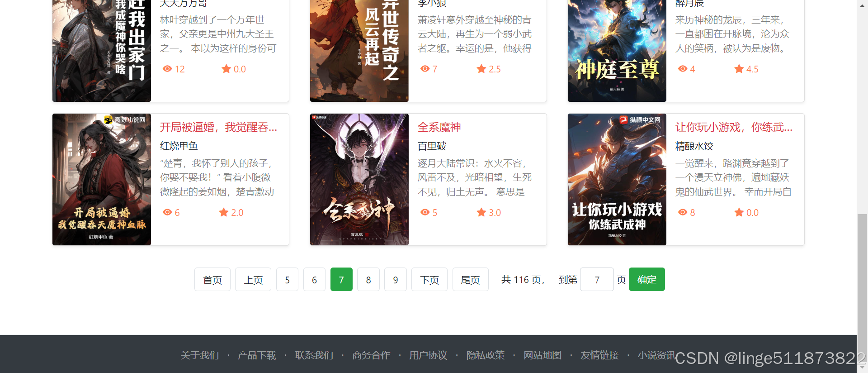
Task: Click the star icon beside rating 3.0
Action: pos(481,212)
